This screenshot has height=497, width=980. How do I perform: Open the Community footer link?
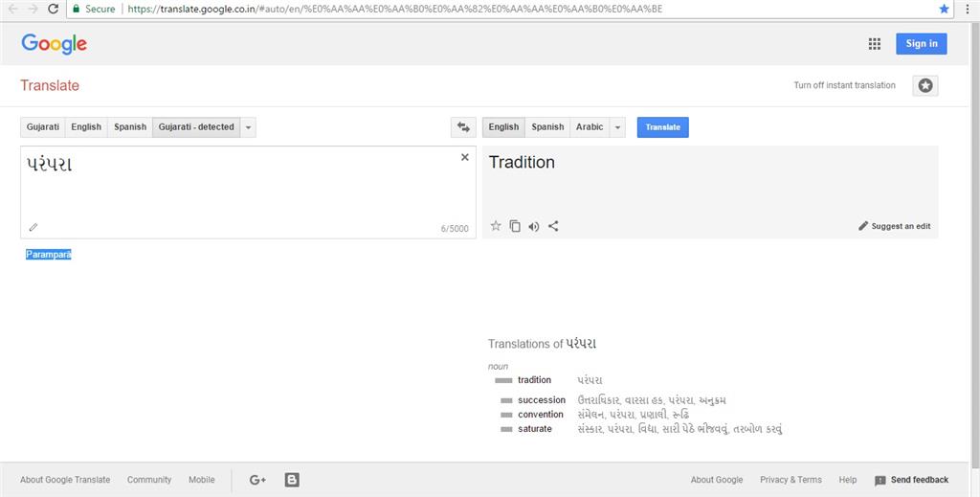click(148, 480)
